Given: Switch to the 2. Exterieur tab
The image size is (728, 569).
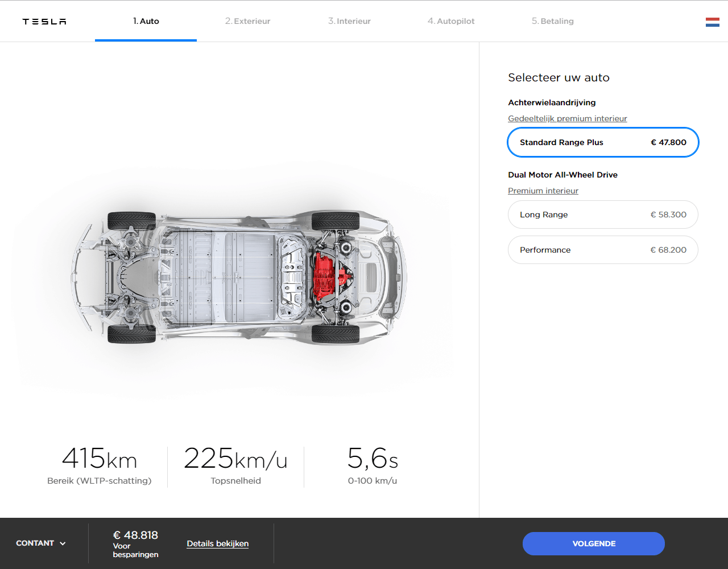Looking at the screenshot, I should tap(247, 21).
